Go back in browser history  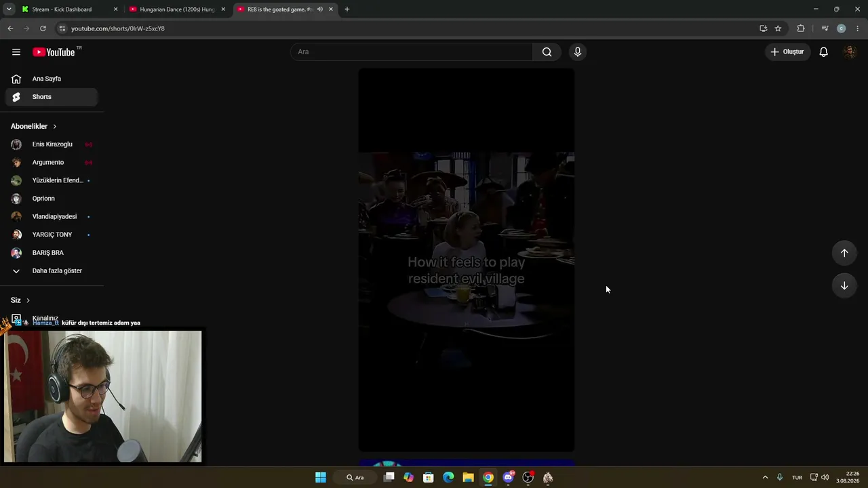click(x=10, y=28)
